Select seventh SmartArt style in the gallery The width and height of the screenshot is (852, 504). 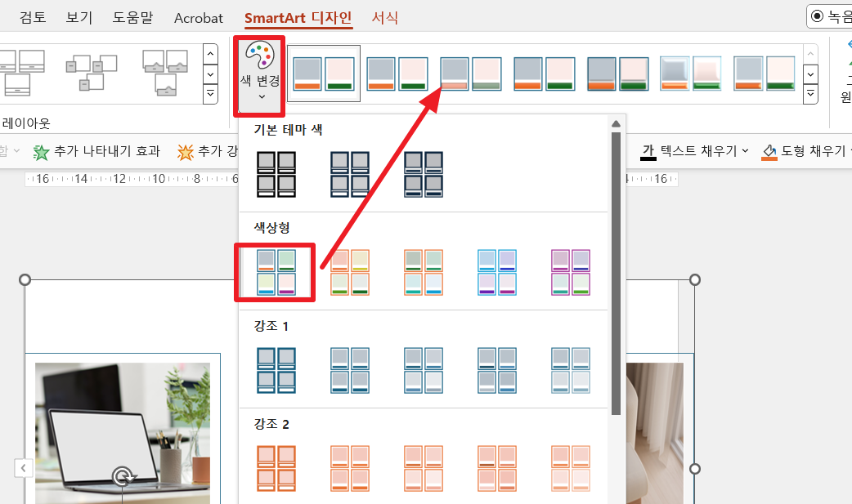click(x=764, y=74)
